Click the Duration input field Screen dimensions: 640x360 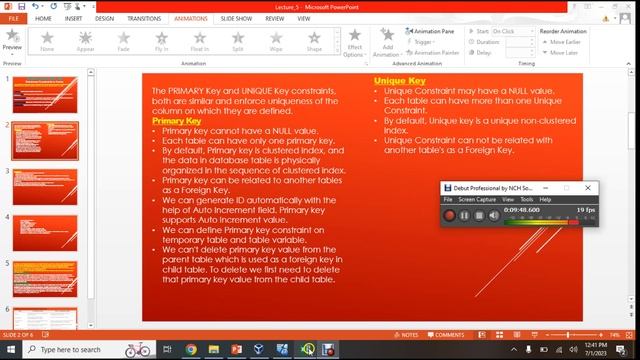[519, 42]
